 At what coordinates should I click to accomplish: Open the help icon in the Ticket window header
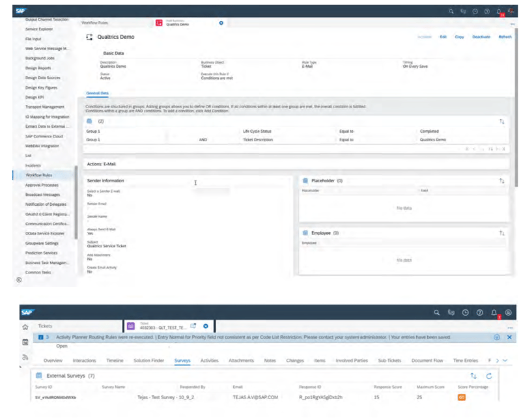click(479, 313)
